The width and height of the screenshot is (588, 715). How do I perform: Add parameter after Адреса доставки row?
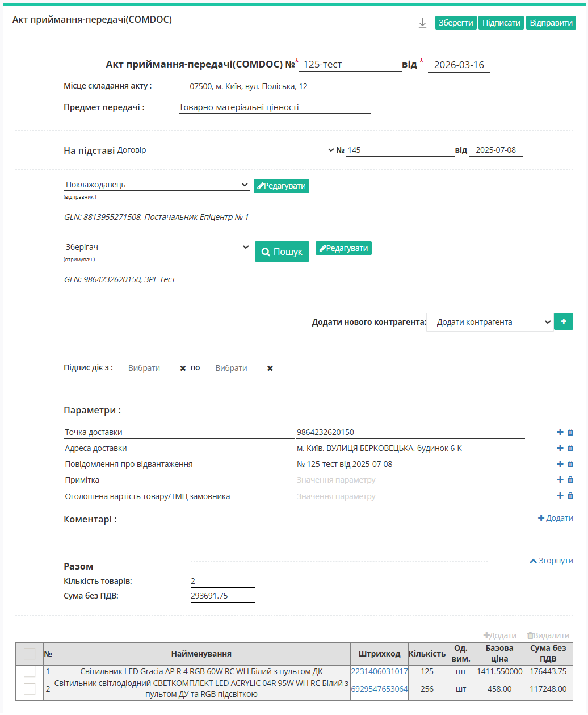click(x=560, y=448)
